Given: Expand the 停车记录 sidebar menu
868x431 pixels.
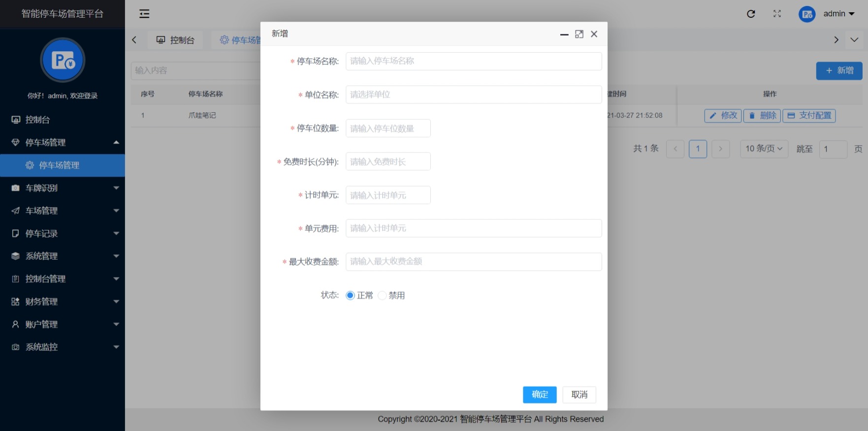Looking at the screenshot, I should pyautogui.click(x=116, y=233).
